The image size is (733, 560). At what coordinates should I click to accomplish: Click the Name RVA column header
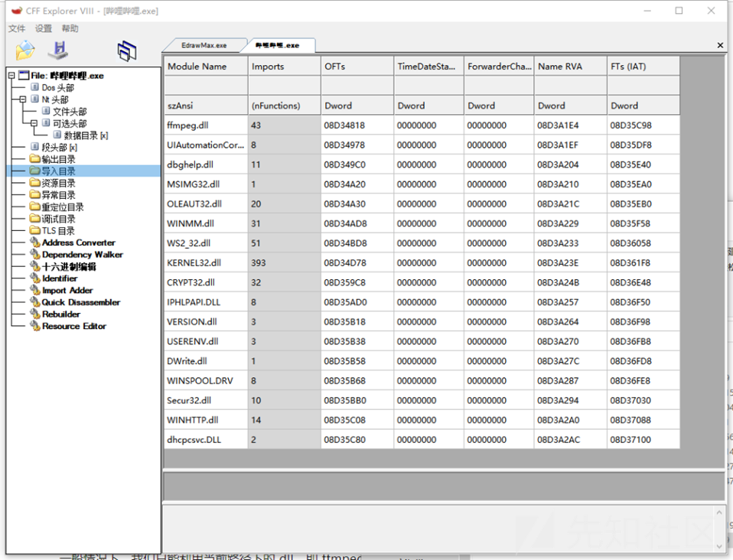[x=570, y=67]
